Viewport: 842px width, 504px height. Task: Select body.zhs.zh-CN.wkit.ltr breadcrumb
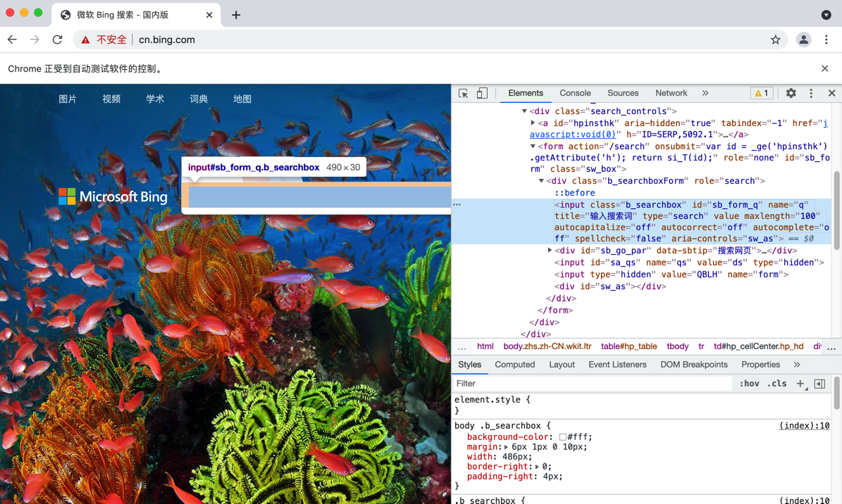click(547, 346)
